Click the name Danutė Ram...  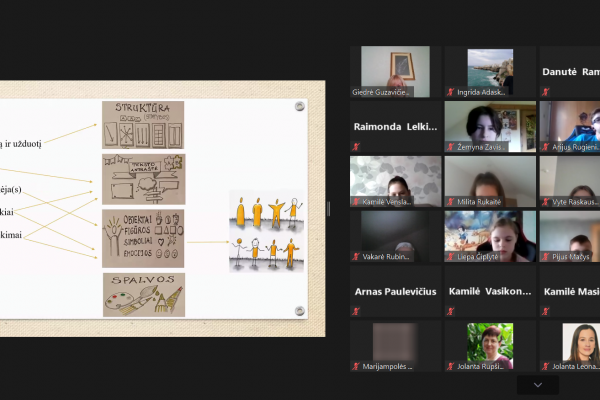571,72
